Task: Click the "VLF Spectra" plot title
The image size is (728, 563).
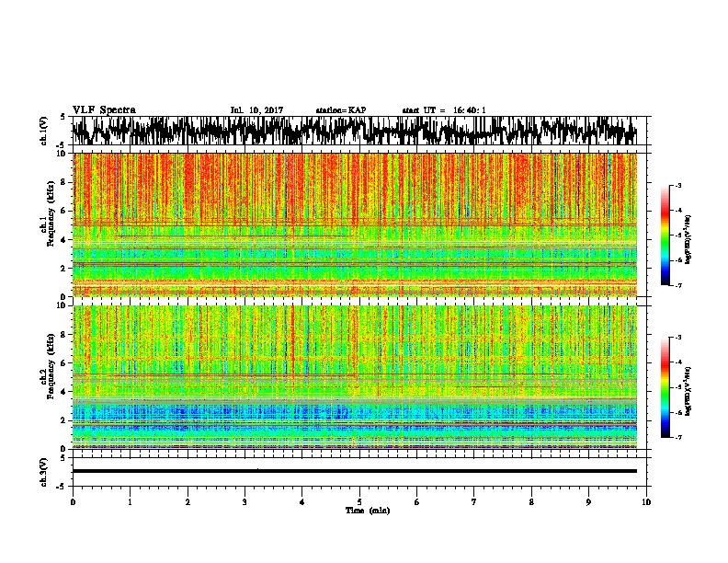Action: 104,110
